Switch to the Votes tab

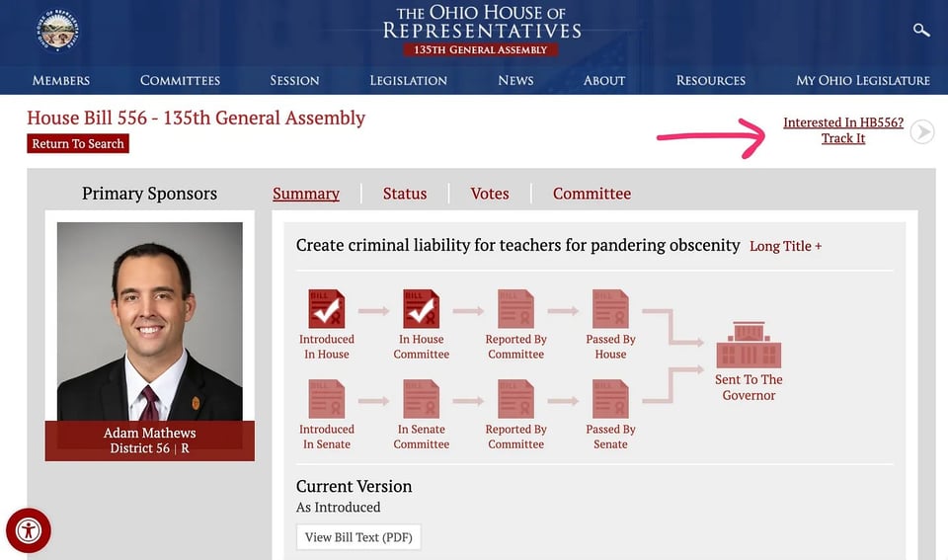pos(490,194)
